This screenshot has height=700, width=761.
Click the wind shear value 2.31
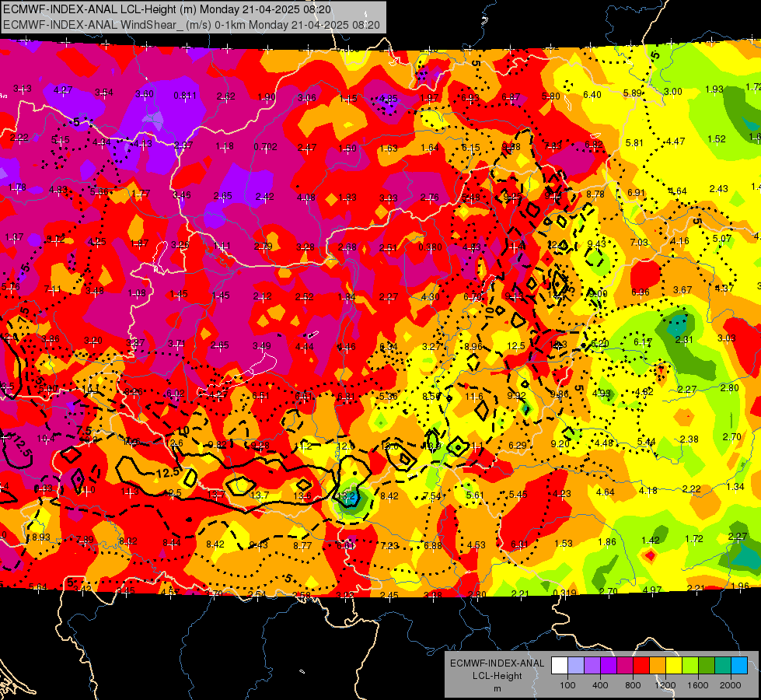pyautogui.click(x=684, y=340)
